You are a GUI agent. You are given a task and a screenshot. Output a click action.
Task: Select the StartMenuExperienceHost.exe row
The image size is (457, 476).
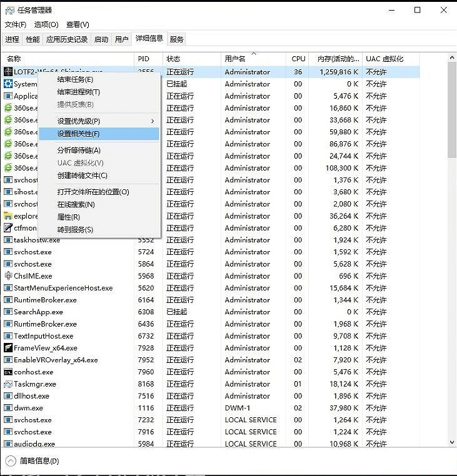coord(63,288)
